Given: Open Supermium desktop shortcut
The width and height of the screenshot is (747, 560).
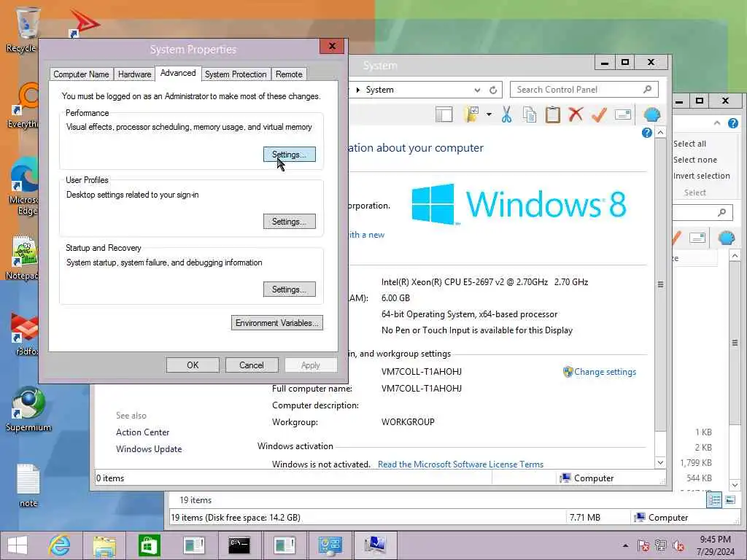Looking at the screenshot, I should pos(28,410).
